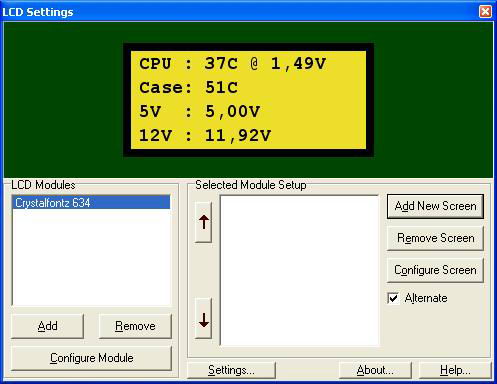
Task: Click the Remove Screen button
Action: click(435, 238)
